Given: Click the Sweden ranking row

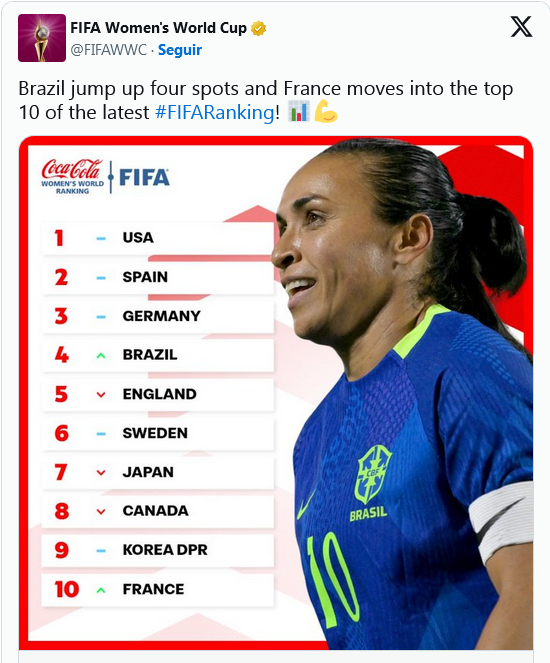Looking at the screenshot, I should click(x=158, y=434).
